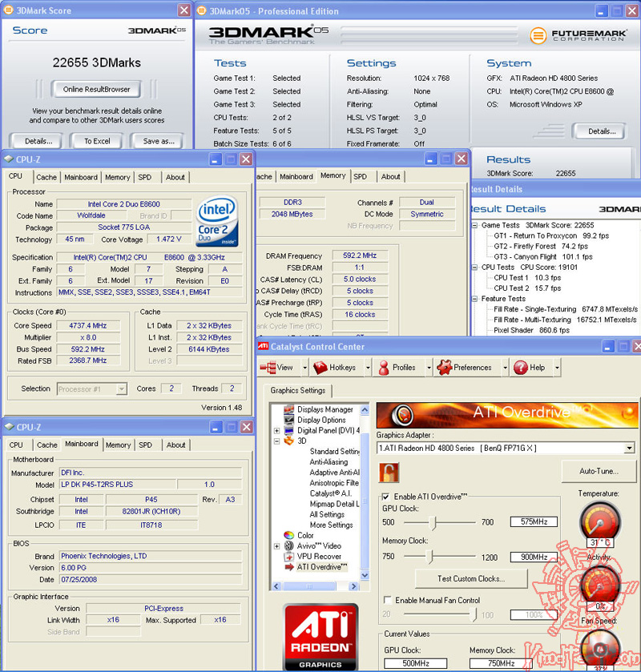Click the ATI Radeon Graphics logo
Screen dimensions: 641x672
[x=320, y=637]
